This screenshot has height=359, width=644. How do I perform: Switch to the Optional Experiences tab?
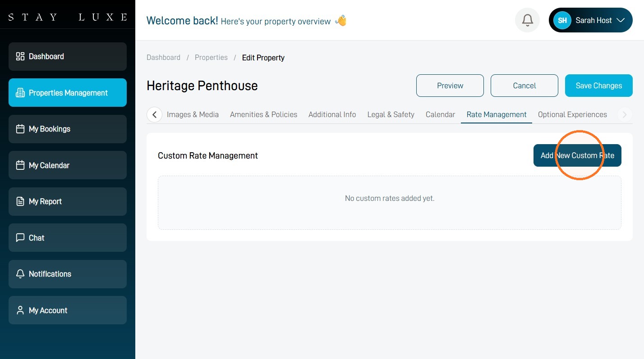click(x=572, y=114)
